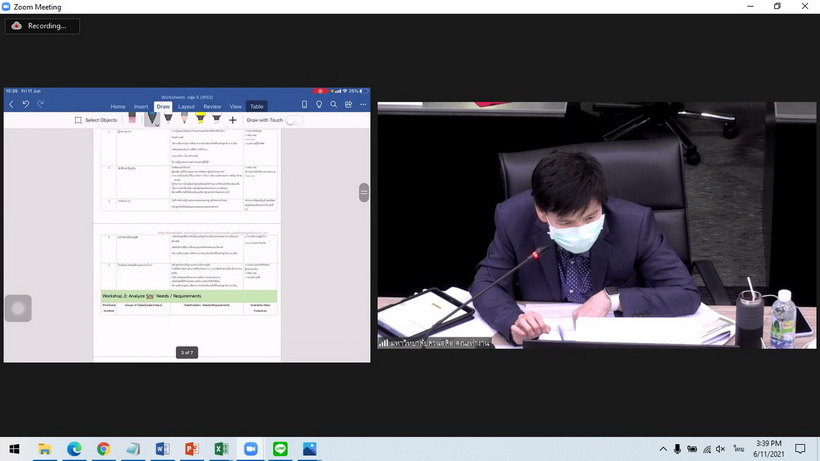The image size is (820, 461).
Task: Open Google Chrome from the taskbar
Action: tap(104, 449)
